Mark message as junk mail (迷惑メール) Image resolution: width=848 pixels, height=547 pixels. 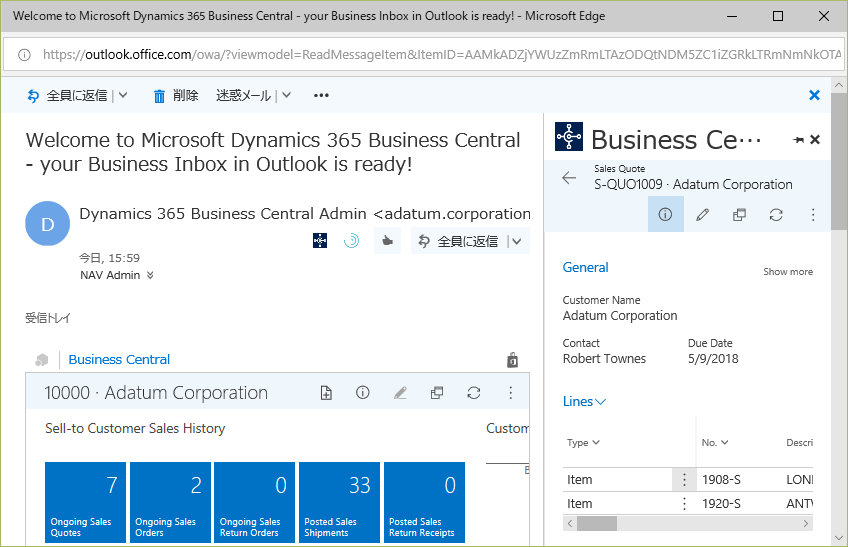(243, 95)
